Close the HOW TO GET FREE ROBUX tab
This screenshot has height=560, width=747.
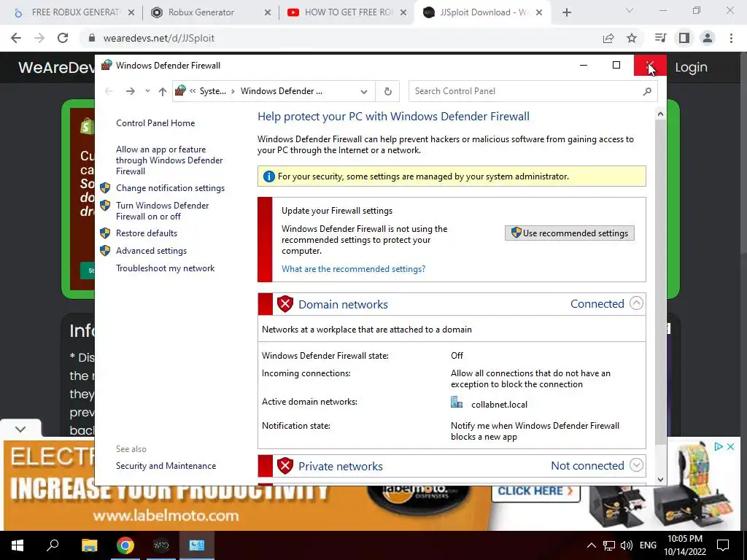403,12
